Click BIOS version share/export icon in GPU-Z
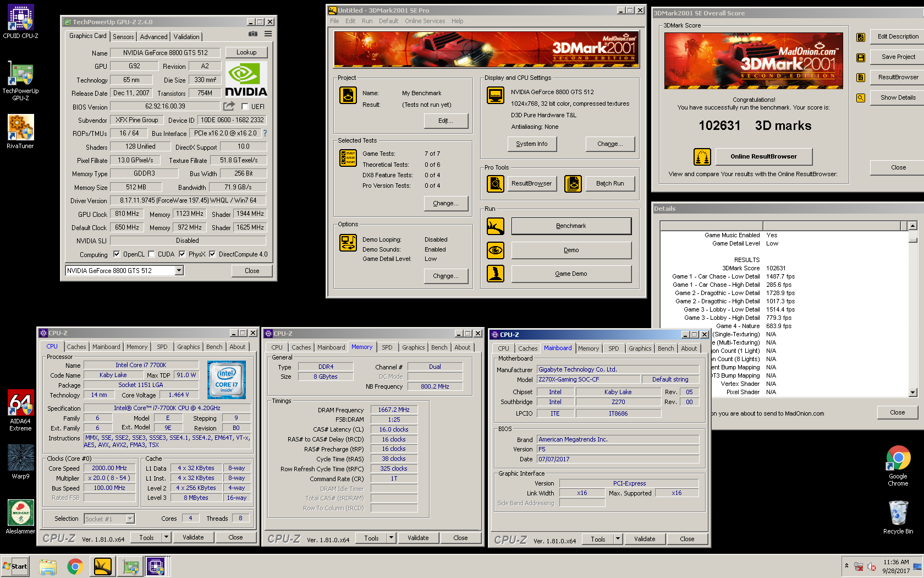Viewport: 924px width, 578px height. point(229,106)
